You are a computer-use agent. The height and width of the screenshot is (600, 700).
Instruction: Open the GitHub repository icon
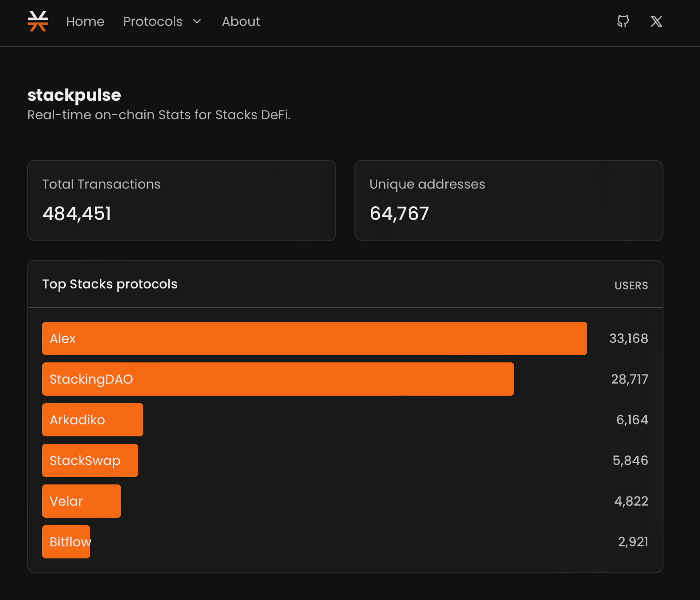click(x=623, y=21)
